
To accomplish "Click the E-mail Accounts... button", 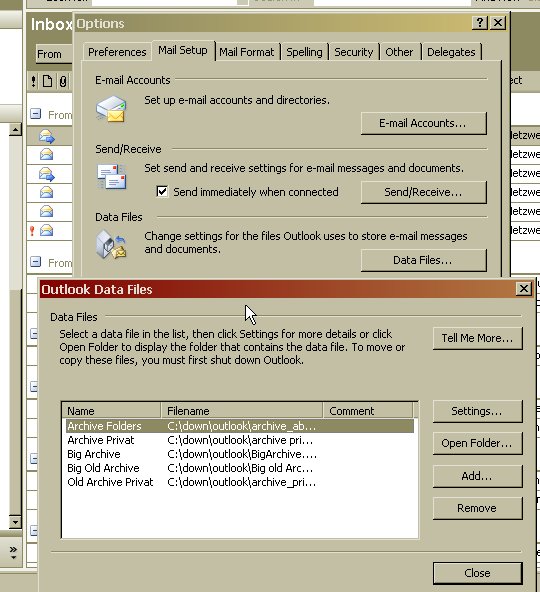I will pyautogui.click(x=423, y=123).
